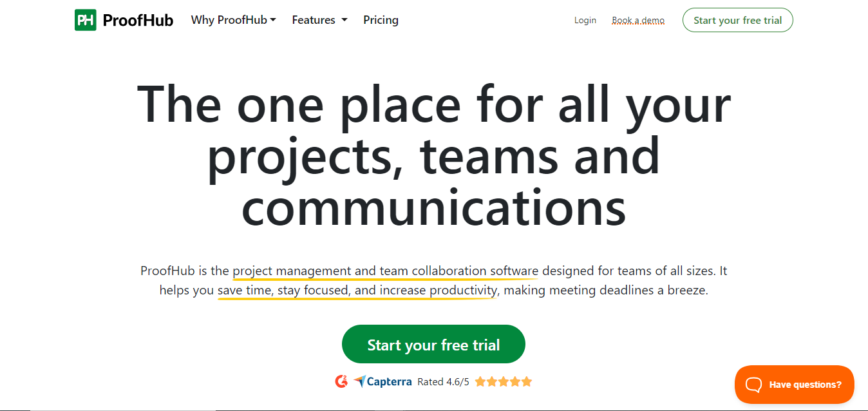
Task: Open the Pricing page
Action: tap(381, 20)
